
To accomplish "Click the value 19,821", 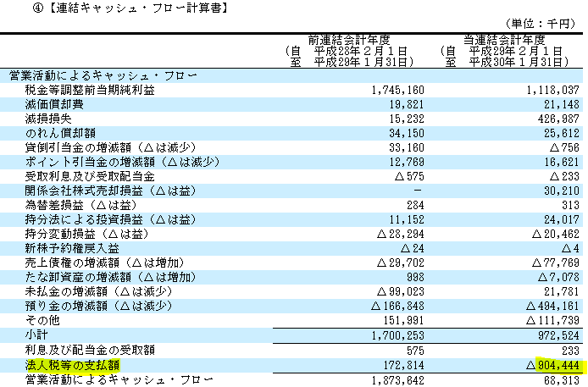I will coord(407,104).
